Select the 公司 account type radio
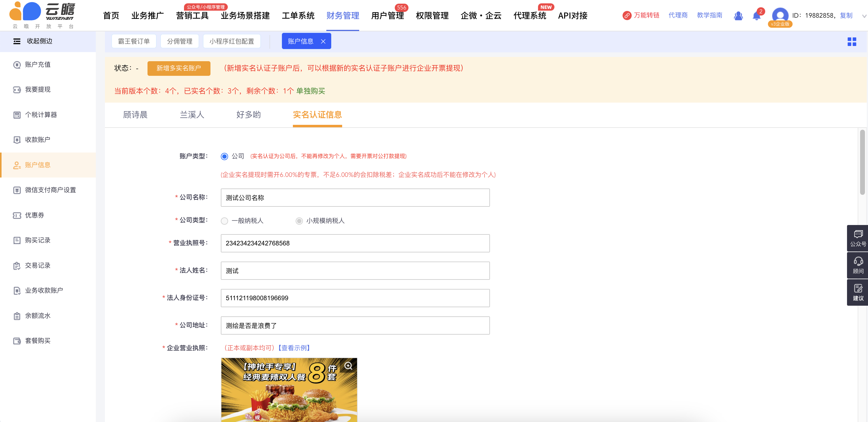Viewport: 868px width, 422px height. click(224, 156)
